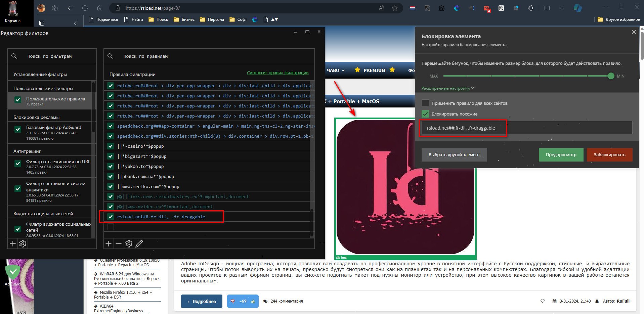Open the rules gear settings

129,244
